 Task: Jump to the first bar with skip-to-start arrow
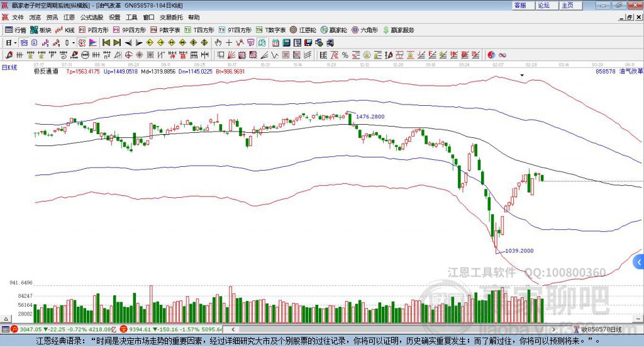point(106,43)
